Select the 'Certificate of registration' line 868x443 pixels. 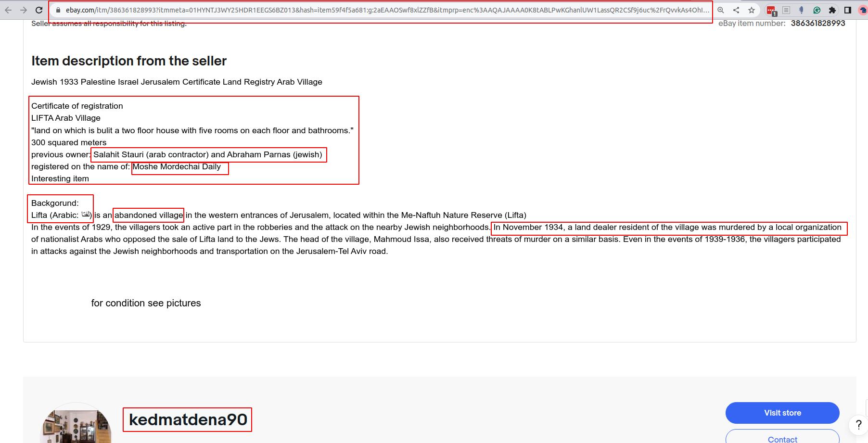click(77, 106)
